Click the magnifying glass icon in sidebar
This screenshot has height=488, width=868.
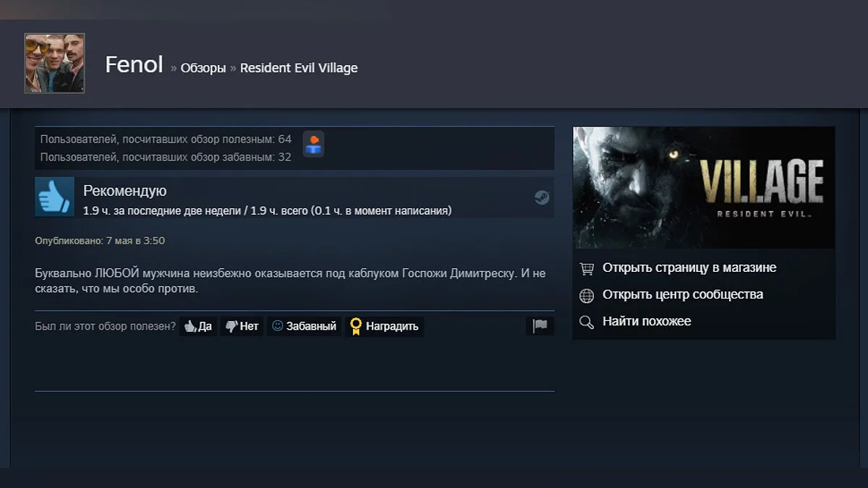point(587,322)
